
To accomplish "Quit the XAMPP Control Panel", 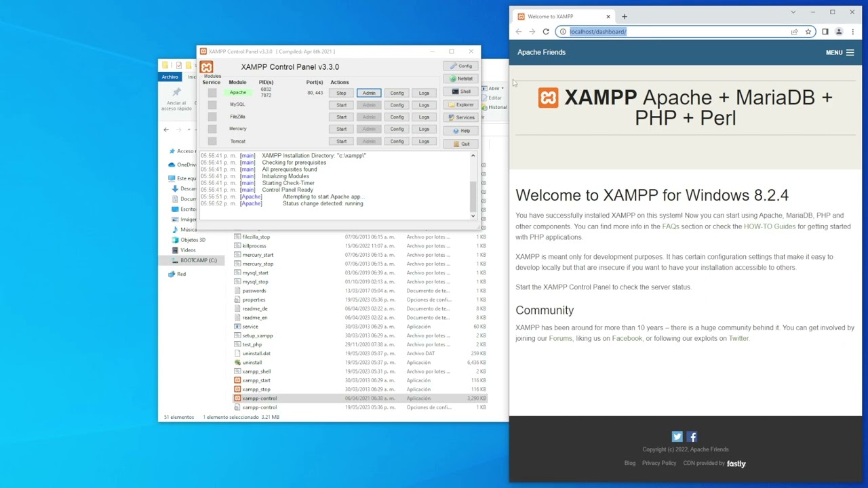I will click(461, 144).
